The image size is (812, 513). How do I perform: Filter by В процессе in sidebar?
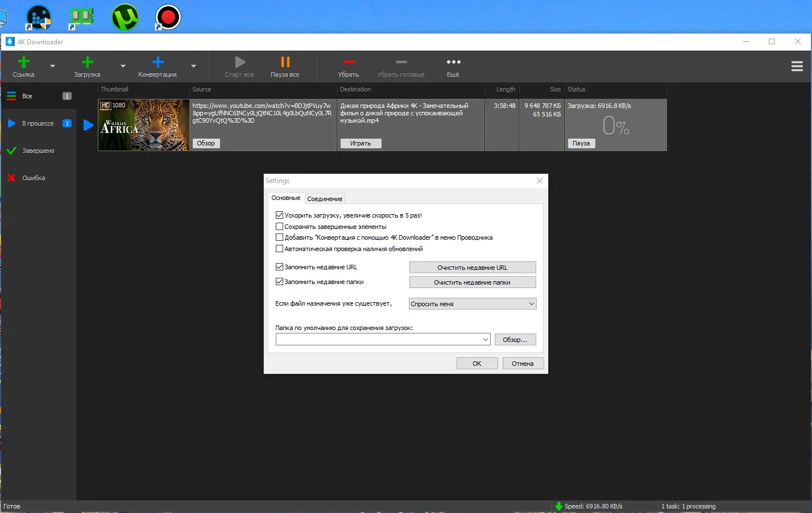point(38,123)
